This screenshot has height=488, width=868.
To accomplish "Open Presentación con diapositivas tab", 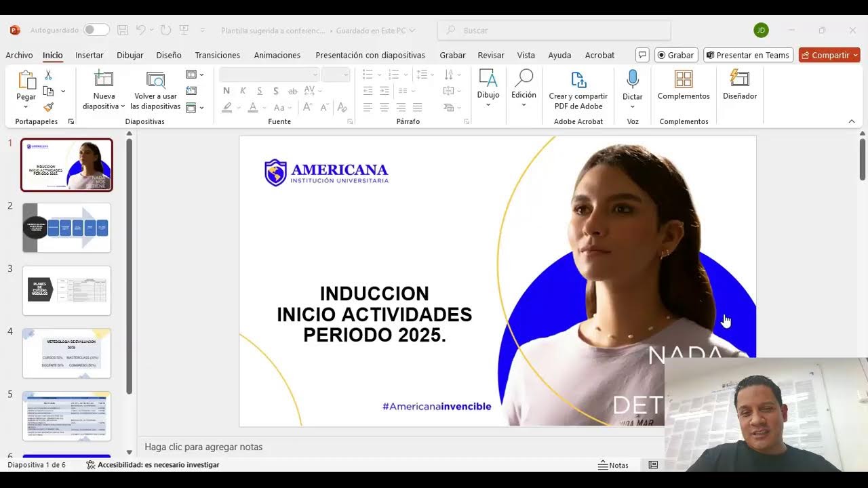I will [370, 55].
